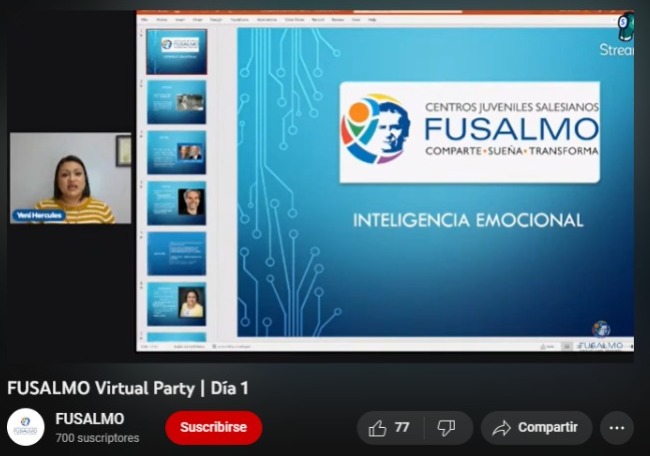The width and height of the screenshot is (650, 456).
Task: Subscribe with the red Suscribirse button
Action: pyautogui.click(x=213, y=428)
